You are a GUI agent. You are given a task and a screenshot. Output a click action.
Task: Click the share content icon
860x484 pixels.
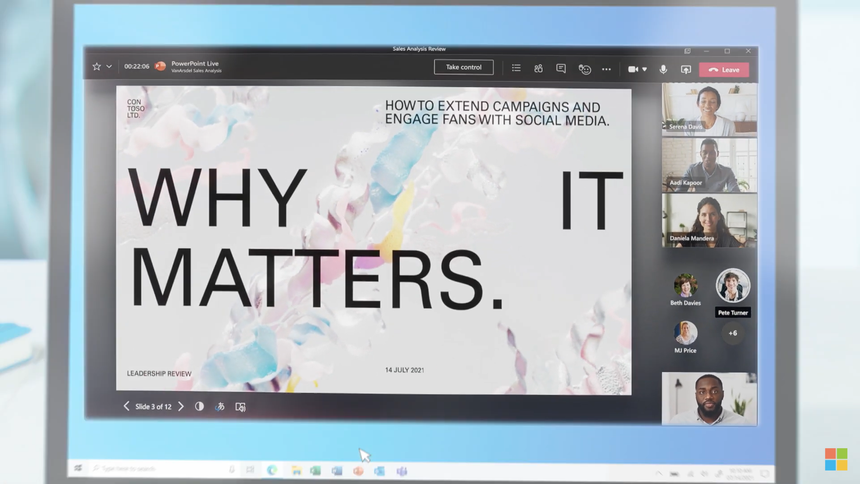pyautogui.click(x=686, y=69)
